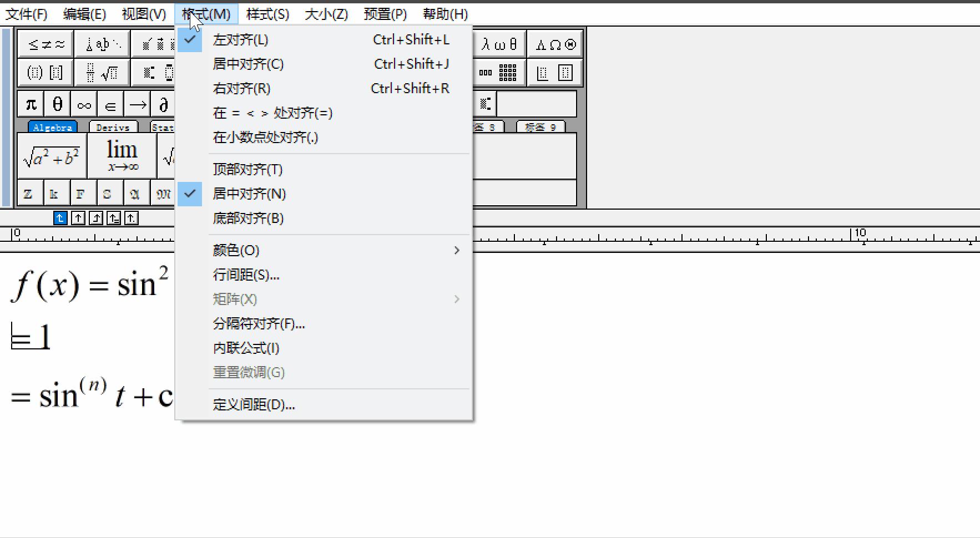
Task: Click the f(x) = sin² equation line
Action: 90,283
